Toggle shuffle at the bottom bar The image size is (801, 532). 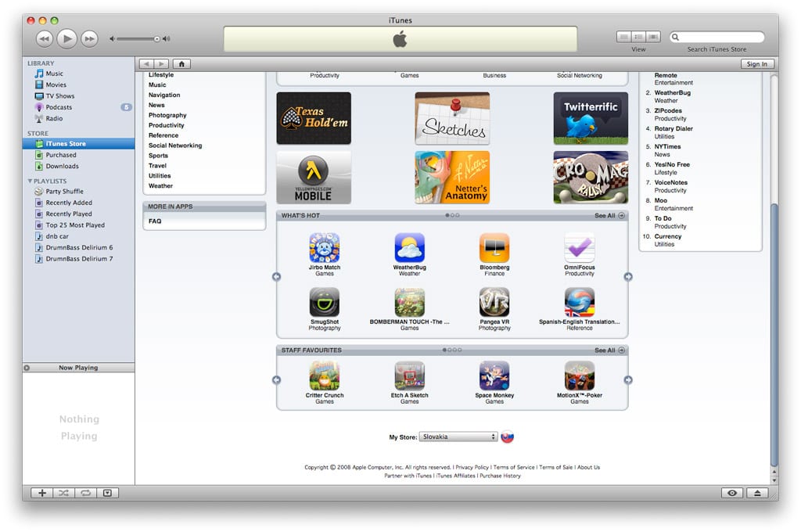[x=64, y=493]
